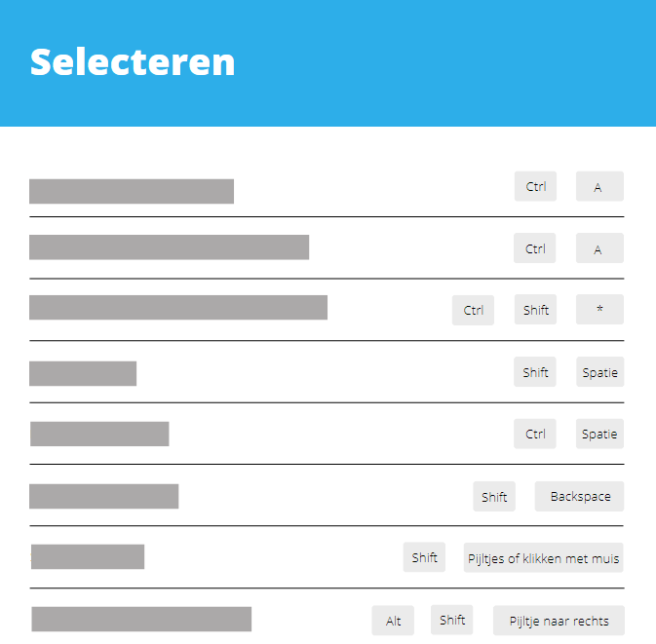Select Shift beside 'Pijltjes of klikken met muis'
Image resolution: width=656 pixels, height=644 pixels.
click(x=424, y=557)
